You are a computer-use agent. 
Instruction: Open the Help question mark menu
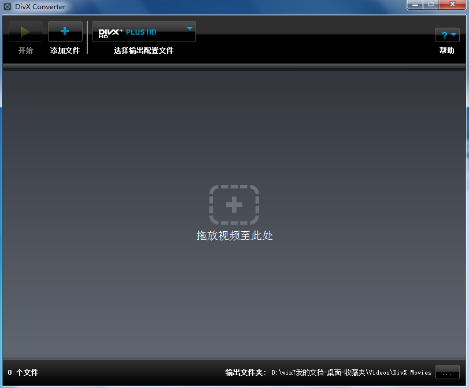click(x=447, y=35)
